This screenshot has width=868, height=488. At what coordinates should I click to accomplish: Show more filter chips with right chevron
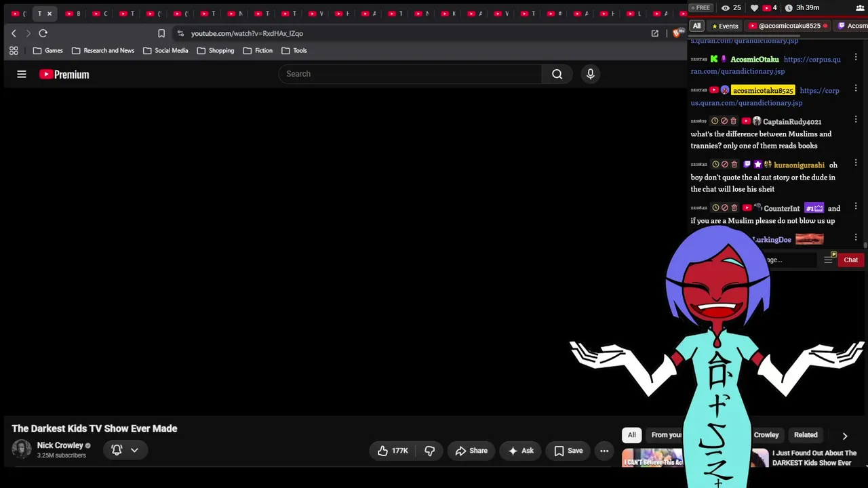pos(845,436)
